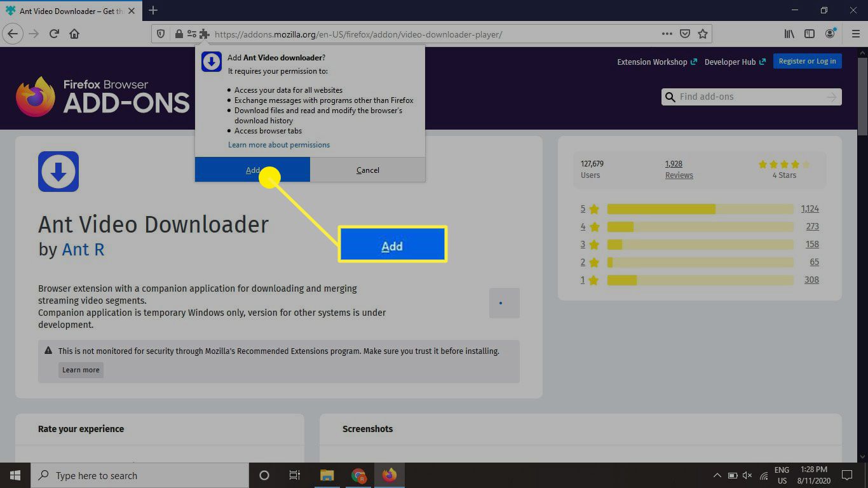The image size is (868, 488).
Task: Open Cortana from the taskbar
Action: coord(264,475)
